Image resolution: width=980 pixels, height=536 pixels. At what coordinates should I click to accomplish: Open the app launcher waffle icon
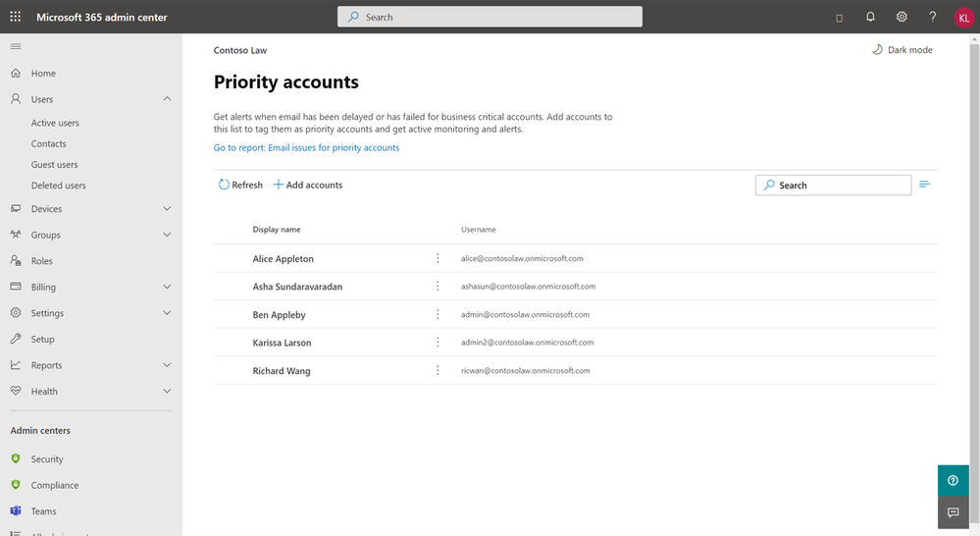pyautogui.click(x=16, y=17)
